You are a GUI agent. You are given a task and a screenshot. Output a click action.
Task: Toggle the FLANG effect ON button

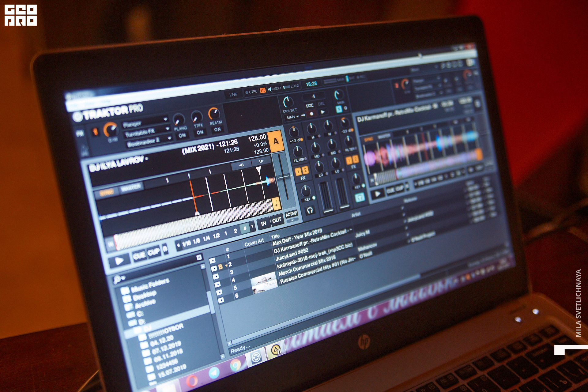click(182, 135)
